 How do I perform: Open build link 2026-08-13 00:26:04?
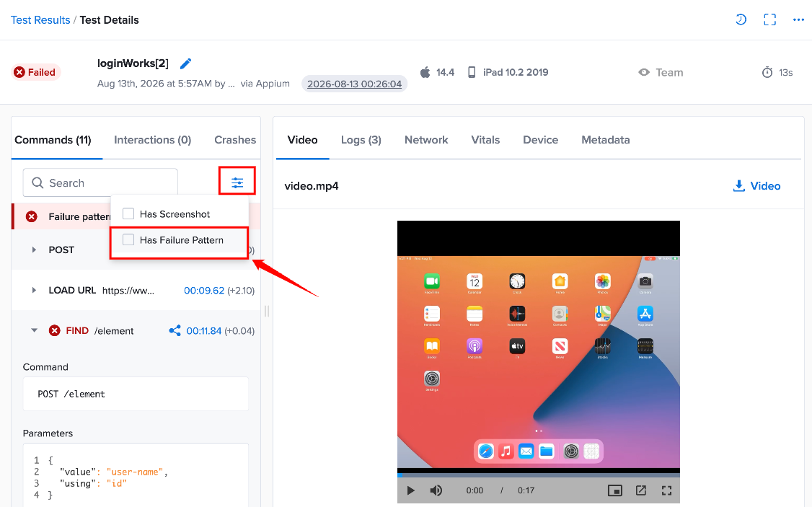(x=354, y=84)
